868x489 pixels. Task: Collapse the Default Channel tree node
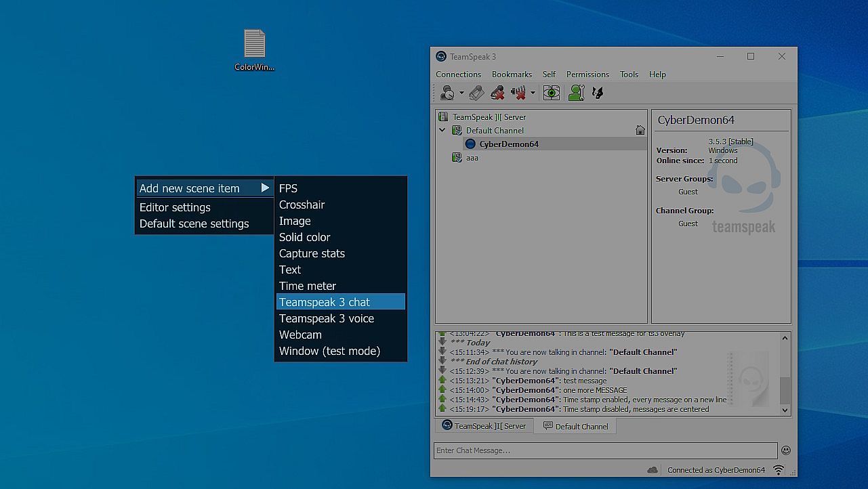(x=442, y=130)
